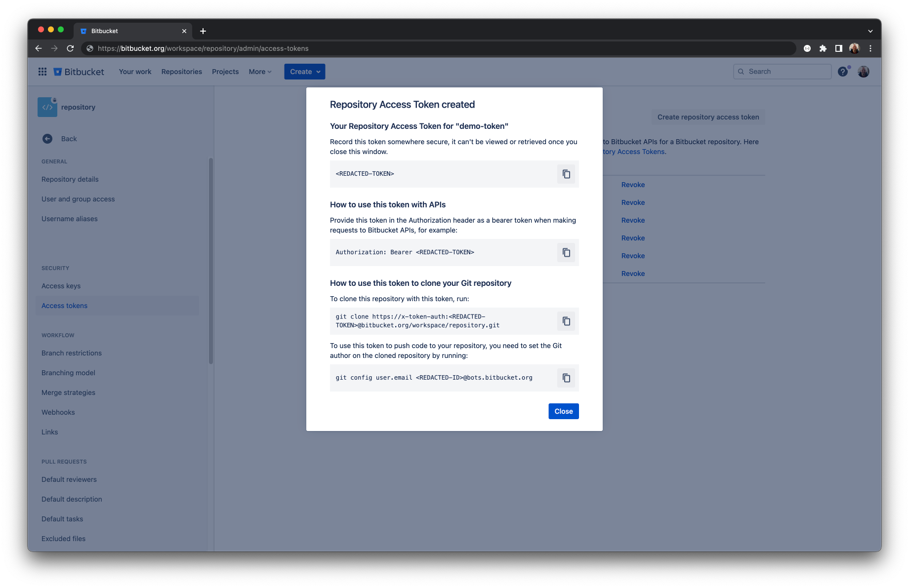Click the browser extensions puzzle icon
909x588 pixels.
point(823,48)
